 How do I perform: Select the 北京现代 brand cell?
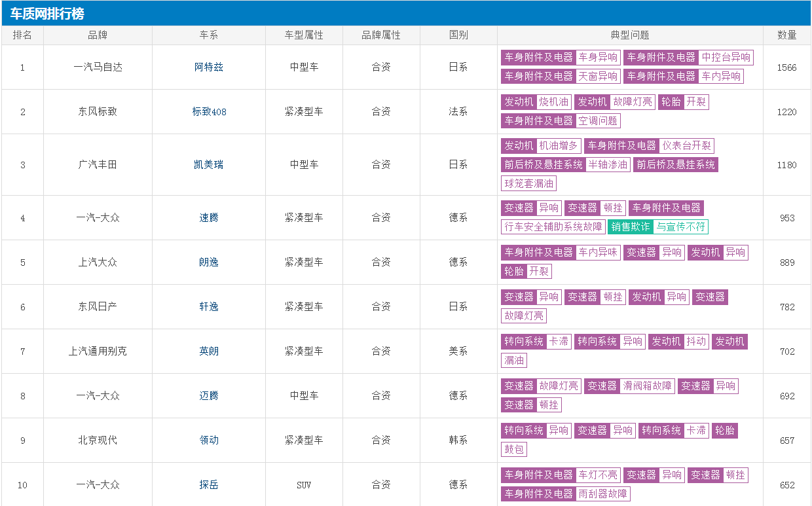tap(98, 440)
